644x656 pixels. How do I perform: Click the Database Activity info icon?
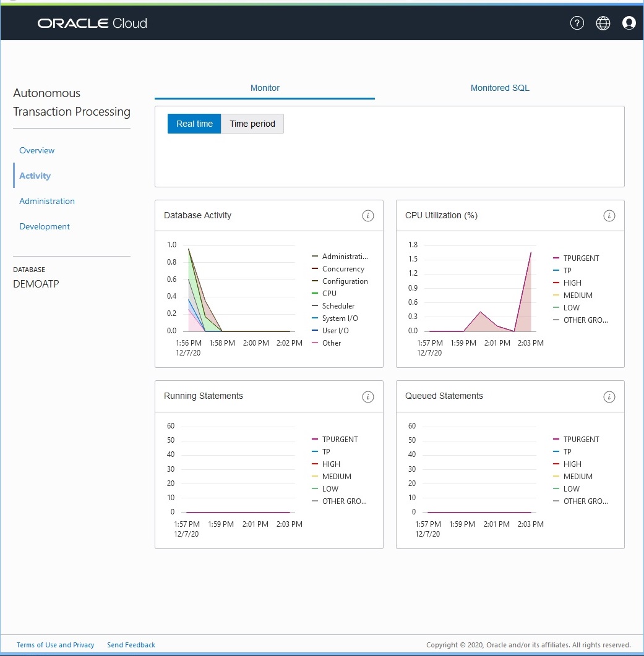pyautogui.click(x=367, y=215)
